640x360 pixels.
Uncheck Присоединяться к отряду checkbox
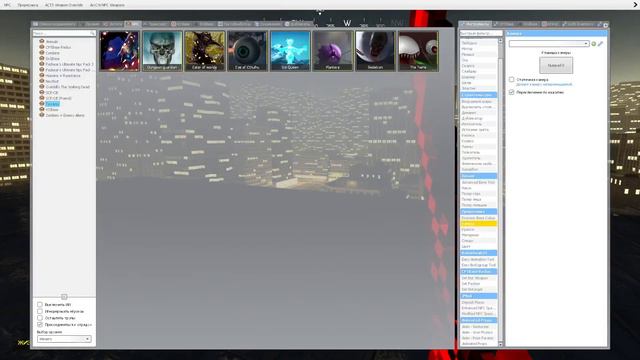pos(40,324)
